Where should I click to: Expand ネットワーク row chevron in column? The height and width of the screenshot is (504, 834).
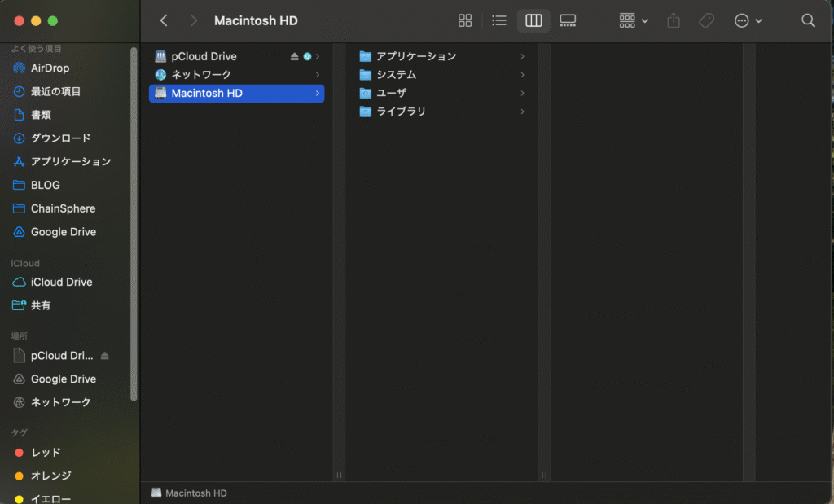[x=318, y=75]
